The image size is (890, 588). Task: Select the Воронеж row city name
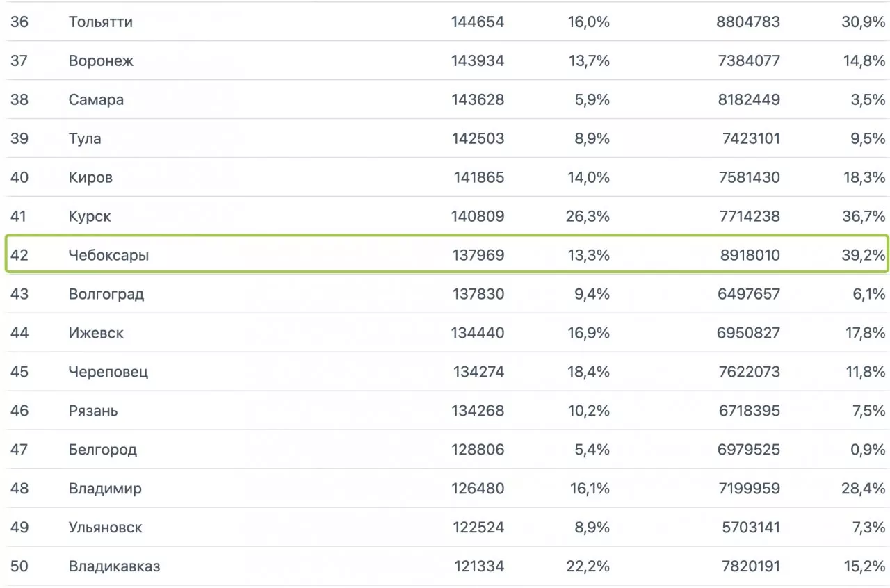coord(101,61)
